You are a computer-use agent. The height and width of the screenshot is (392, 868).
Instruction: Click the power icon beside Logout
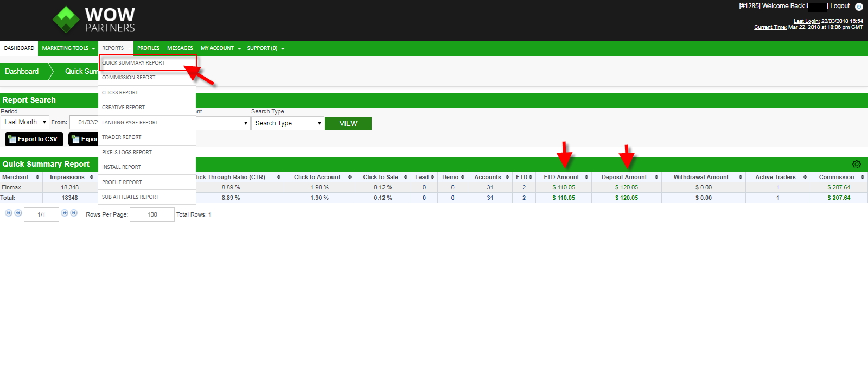[x=859, y=7]
